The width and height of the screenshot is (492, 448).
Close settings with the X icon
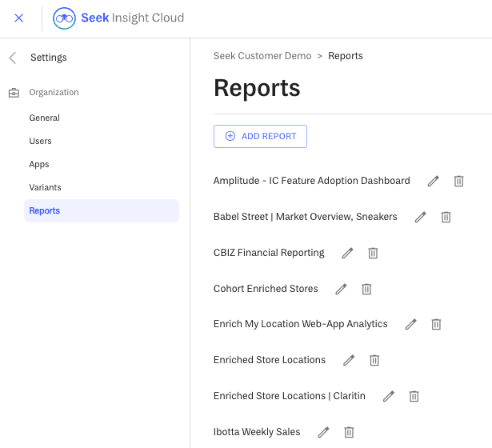tap(19, 18)
